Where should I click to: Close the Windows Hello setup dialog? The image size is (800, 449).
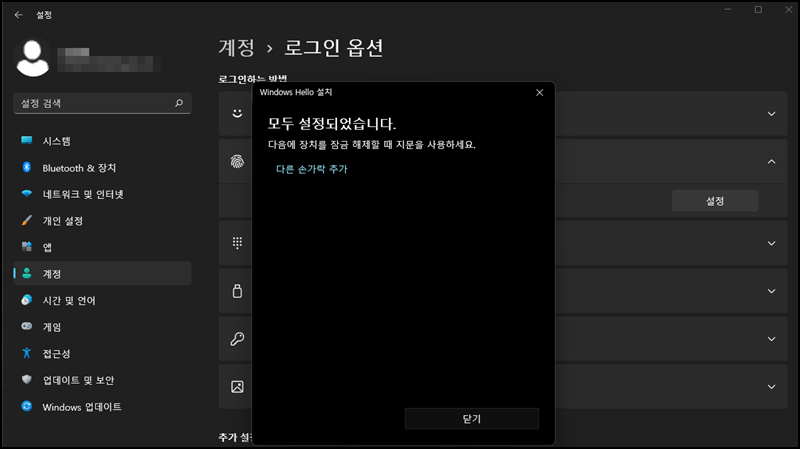[539, 92]
